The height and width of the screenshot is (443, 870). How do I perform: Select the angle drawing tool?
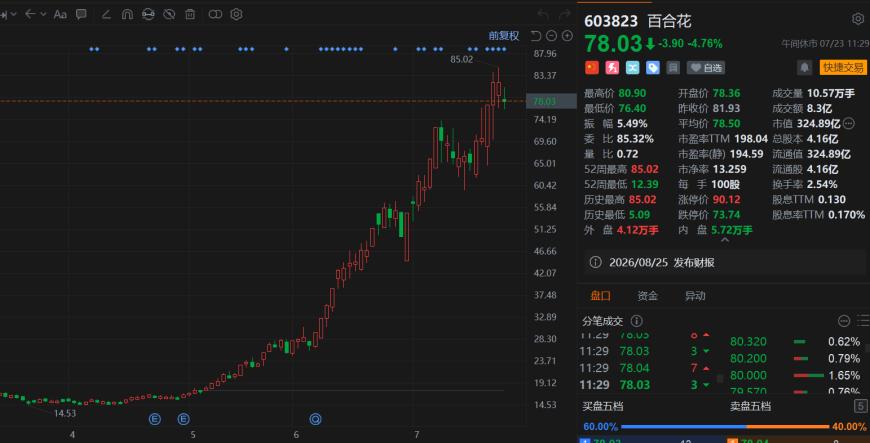pos(106,14)
